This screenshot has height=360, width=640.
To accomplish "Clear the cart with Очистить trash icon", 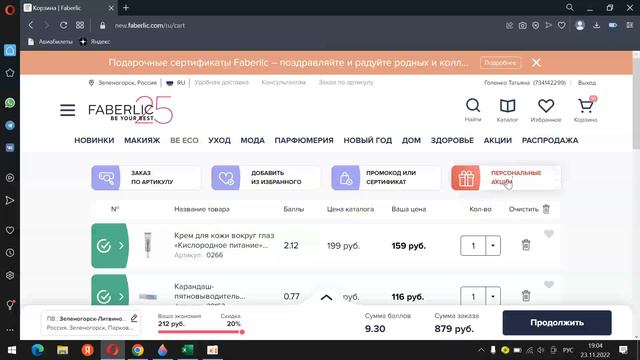I will (x=546, y=209).
